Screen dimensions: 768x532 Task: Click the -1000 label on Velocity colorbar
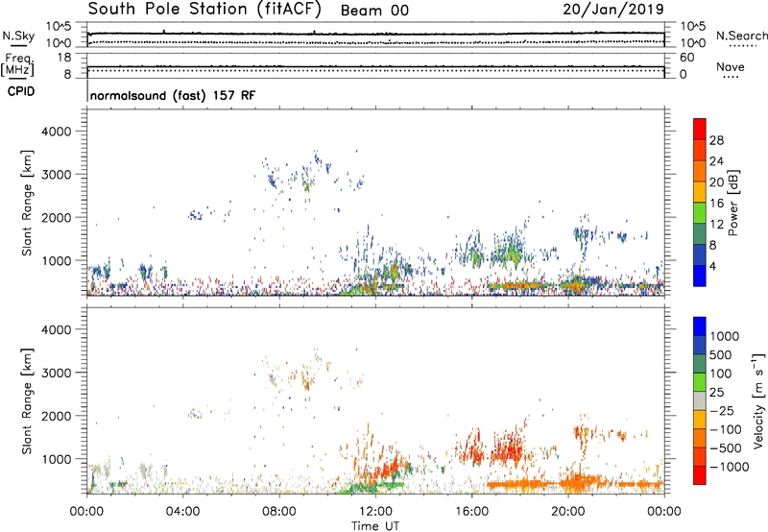pos(729,467)
